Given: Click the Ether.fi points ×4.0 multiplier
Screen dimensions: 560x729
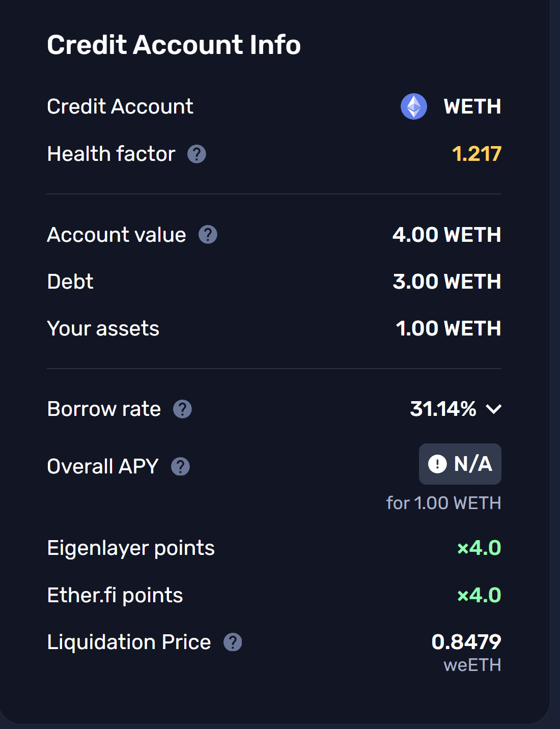Looking at the screenshot, I should (x=479, y=595).
